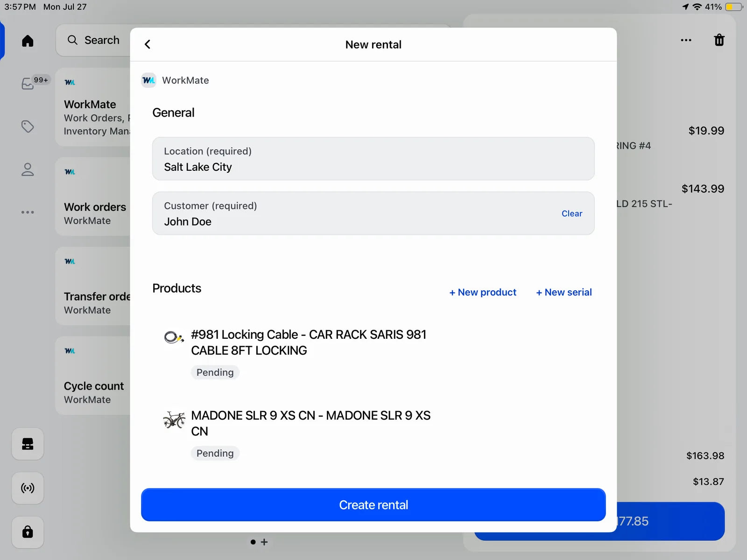Screen dimensions: 747x560
Task: Click the $19.99 cart item price
Action: pos(706,131)
